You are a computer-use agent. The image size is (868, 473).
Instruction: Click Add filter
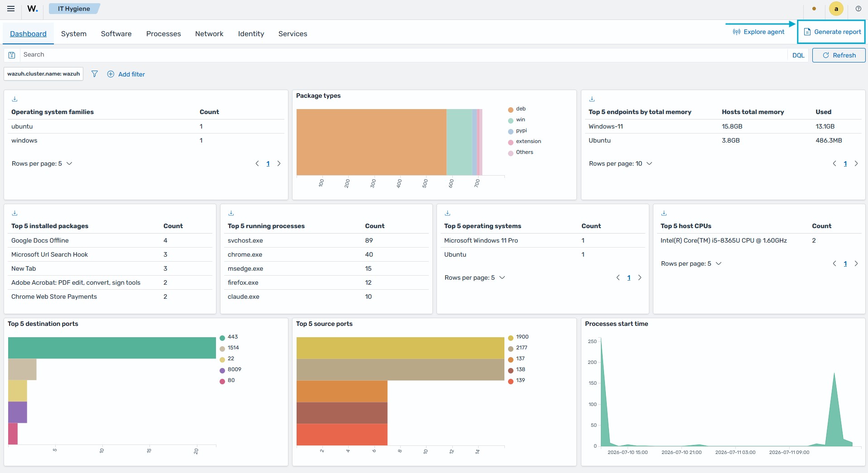click(126, 74)
